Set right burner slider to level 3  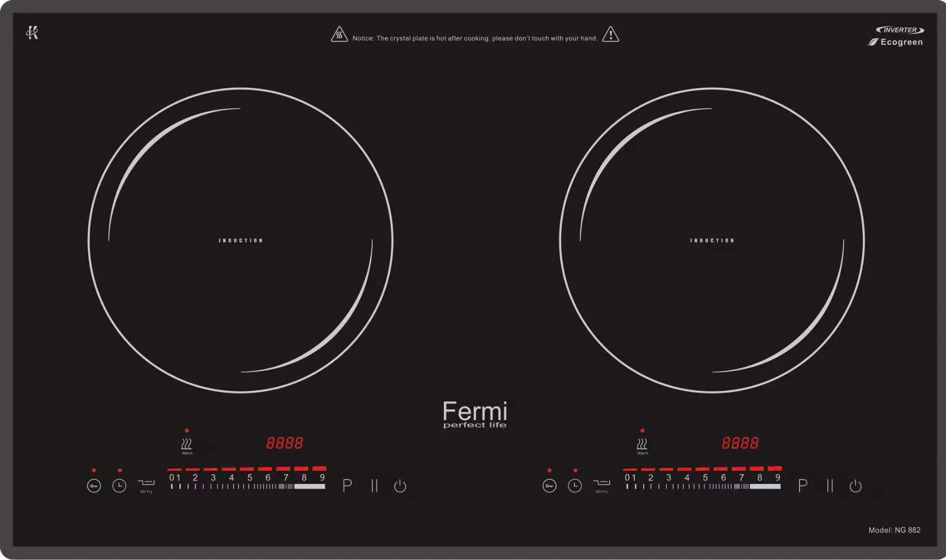tap(669, 478)
